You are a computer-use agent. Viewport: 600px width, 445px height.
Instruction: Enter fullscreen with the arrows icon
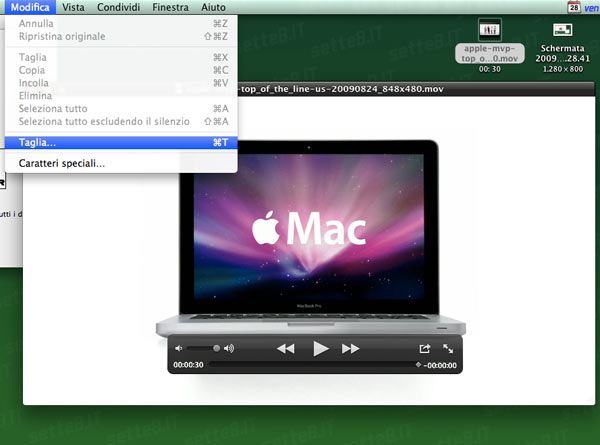coord(448,349)
